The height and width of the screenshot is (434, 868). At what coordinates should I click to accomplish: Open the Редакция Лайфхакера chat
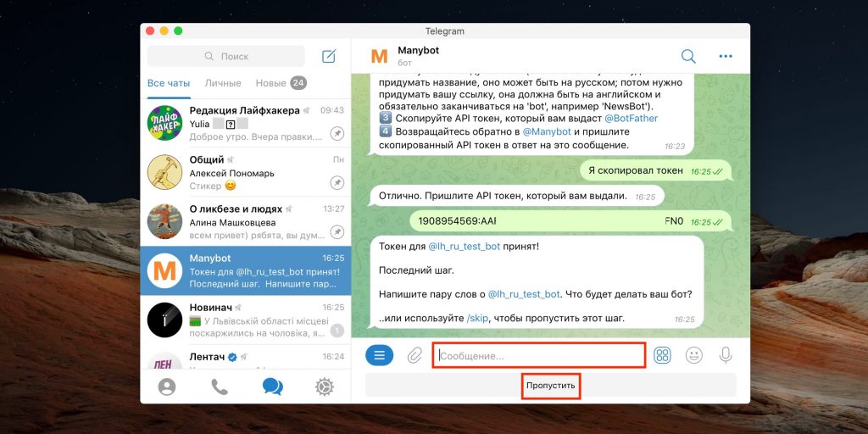(246, 124)
